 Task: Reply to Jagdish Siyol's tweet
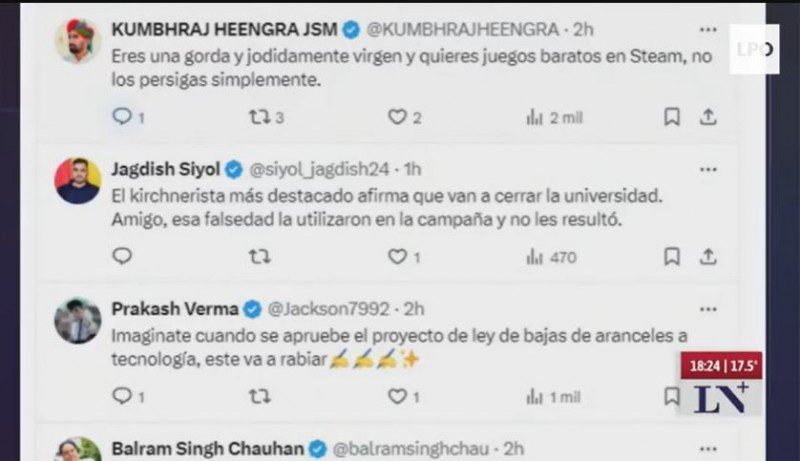pos(122,256)
